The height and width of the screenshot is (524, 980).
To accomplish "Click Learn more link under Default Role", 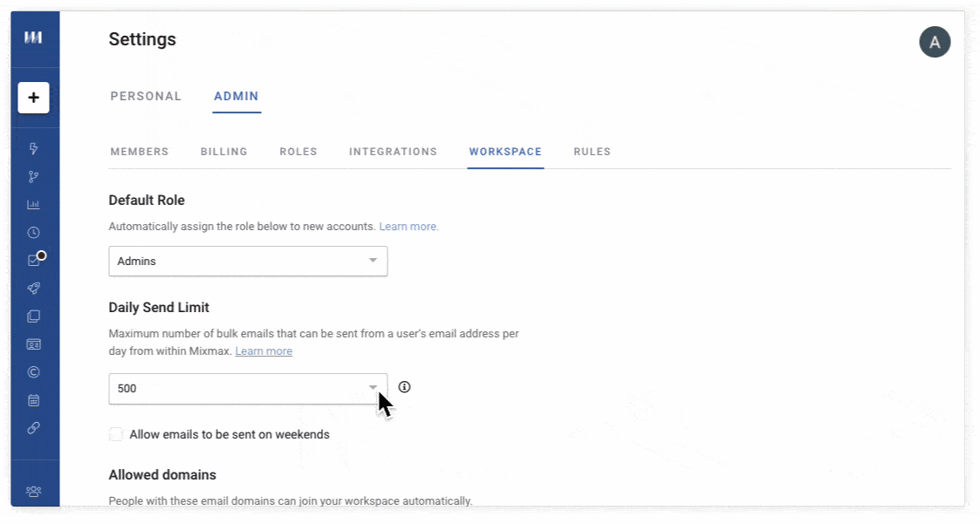I will [x=408, y=226].
